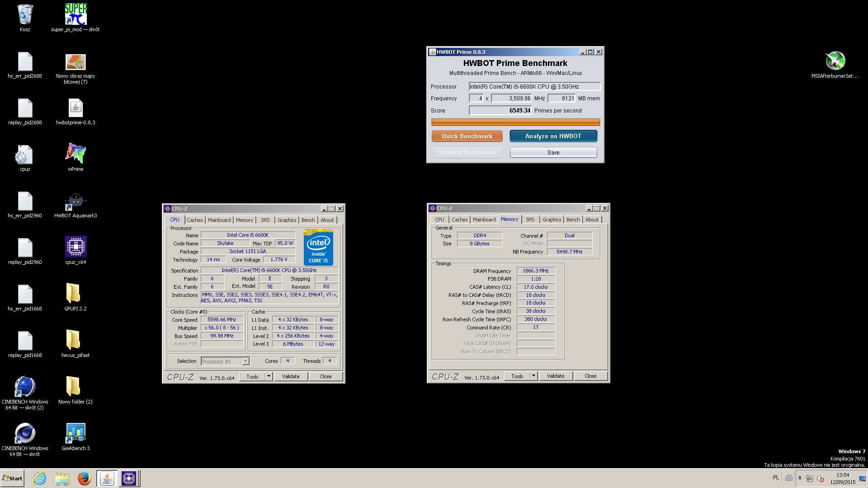
Task: Open Mainboard tab in left CPU-Z window
Action: (219, 220)
